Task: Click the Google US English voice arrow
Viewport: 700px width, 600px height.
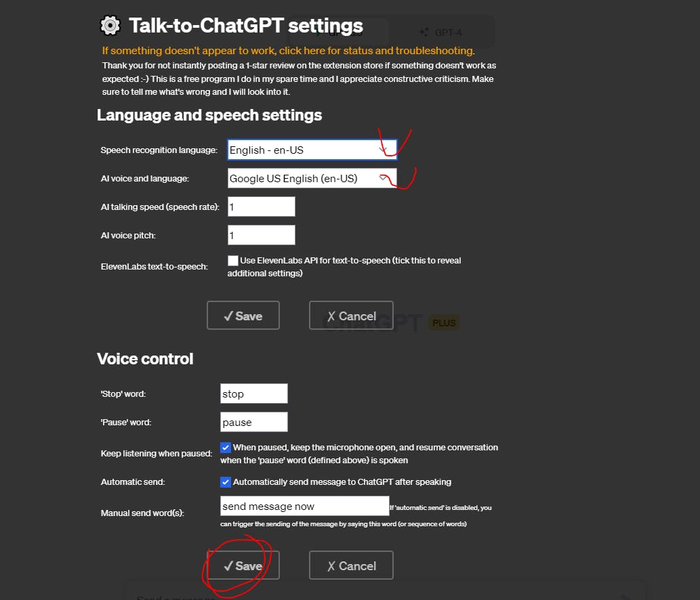Action: tap(384, 178)
